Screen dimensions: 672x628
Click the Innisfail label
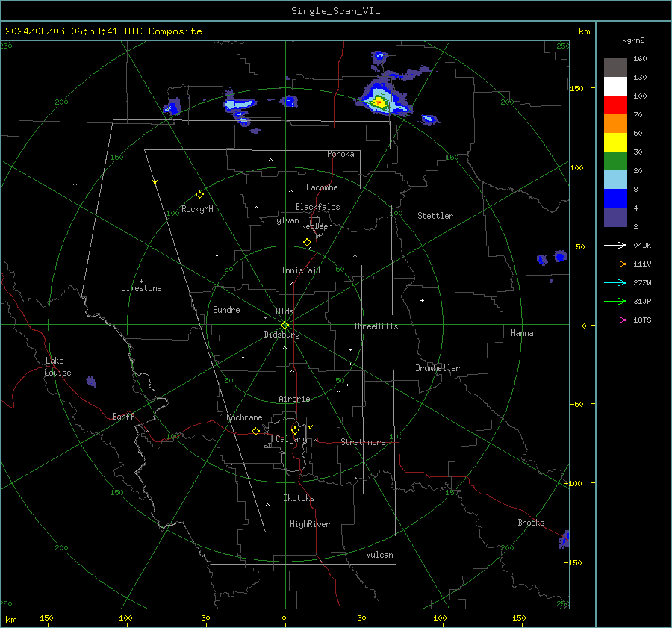tap(301, 270)
